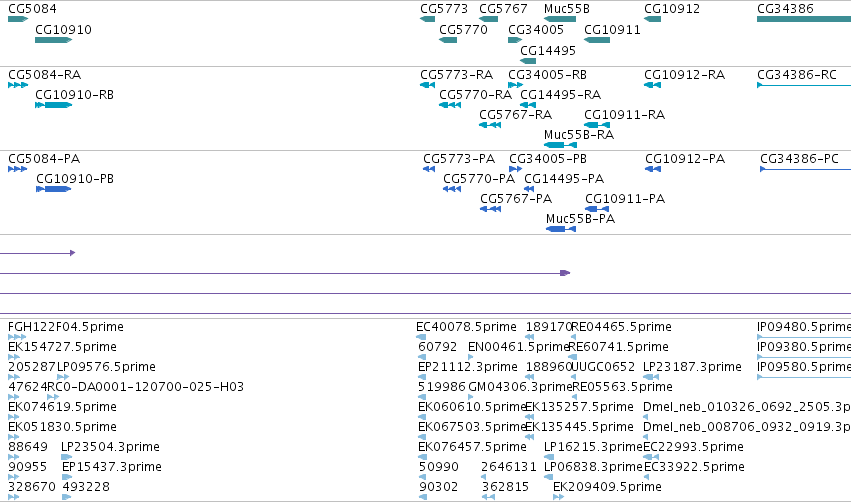Select the CG10911 gene label
Viewport: 851px width, 502px height.
tap(612, 30)
